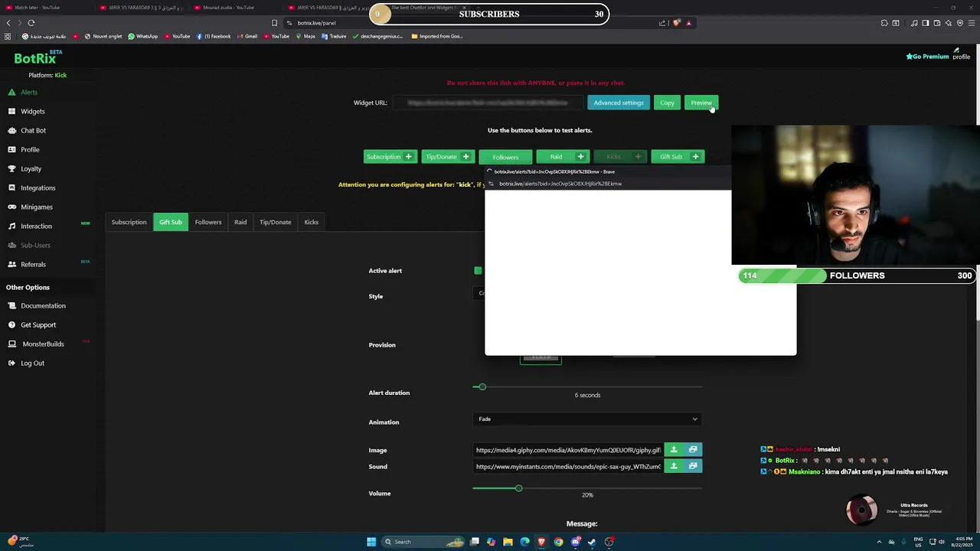Open Loyalty section
The height and width of the screenshot is (551, 980).
click(x=31, y=168)
